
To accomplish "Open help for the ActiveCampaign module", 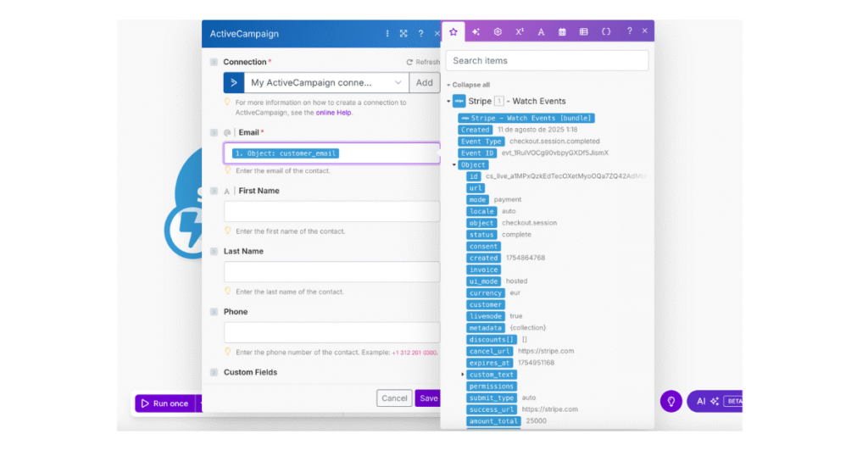I will tap(420, 34).
